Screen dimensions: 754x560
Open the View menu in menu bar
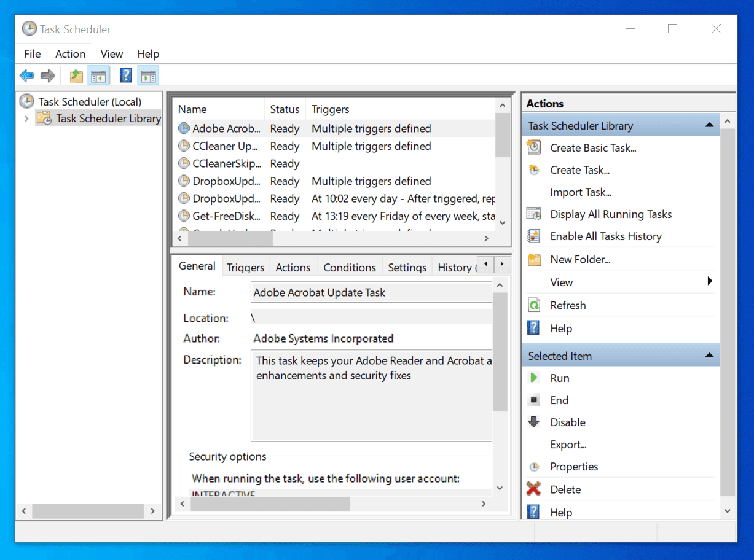click(x=112, y=54)
